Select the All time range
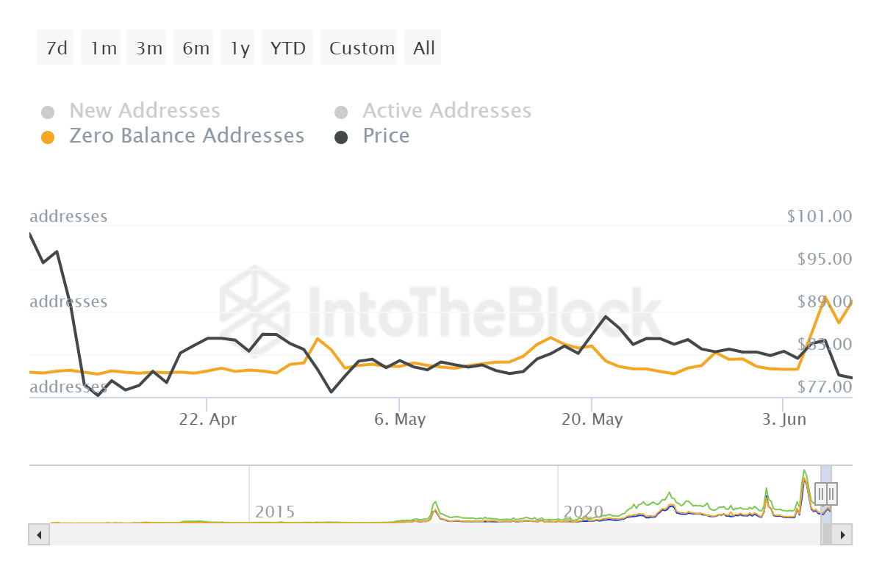This screenshot has height=588, width=882. (x=423, y=47)
